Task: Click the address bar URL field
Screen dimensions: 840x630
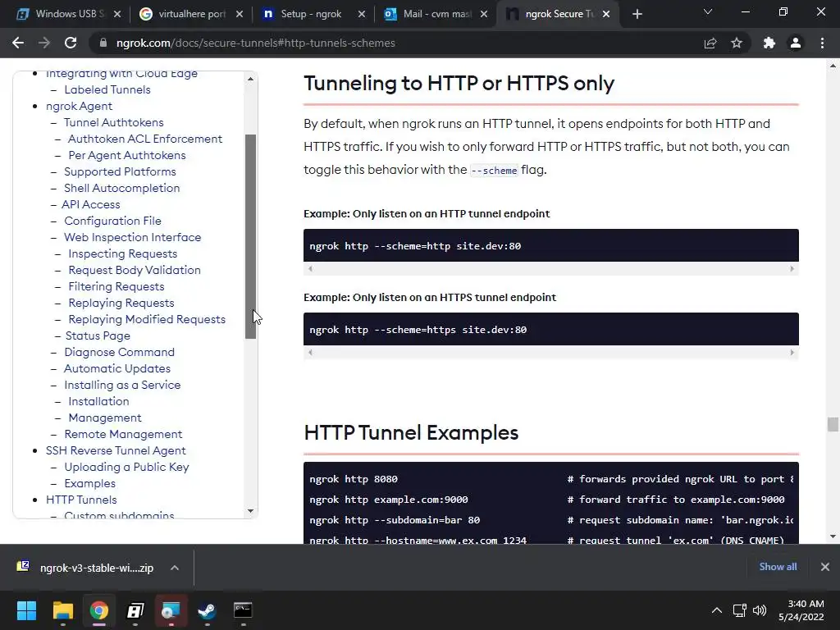Action: coord(256,43)
